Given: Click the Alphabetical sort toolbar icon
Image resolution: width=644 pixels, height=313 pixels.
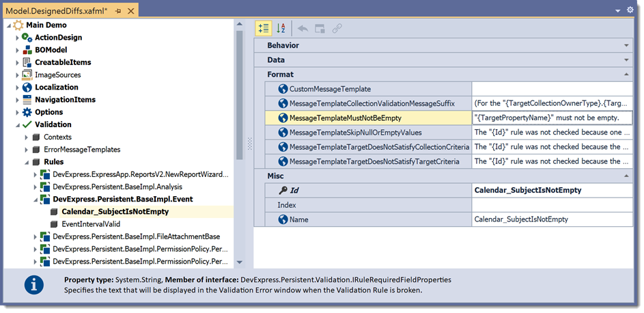Looking at the screenshot, I should tap(281, 28).
